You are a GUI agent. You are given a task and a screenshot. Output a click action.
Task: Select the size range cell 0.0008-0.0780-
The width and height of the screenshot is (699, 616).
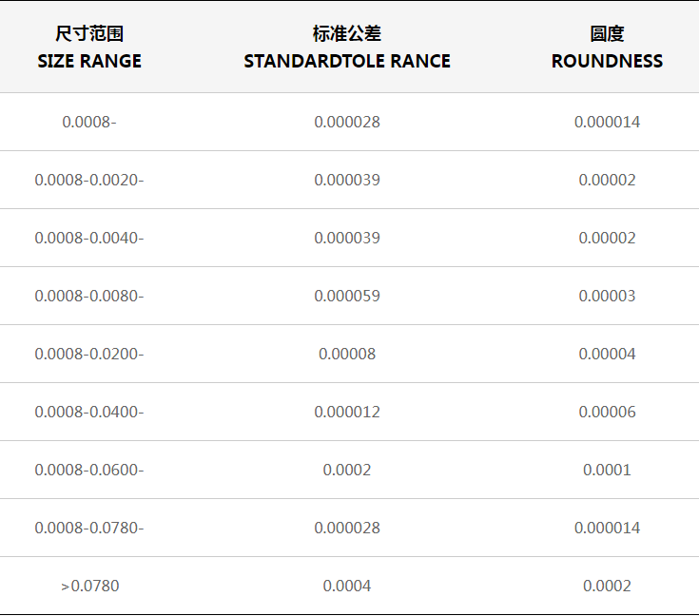point(89,528)
